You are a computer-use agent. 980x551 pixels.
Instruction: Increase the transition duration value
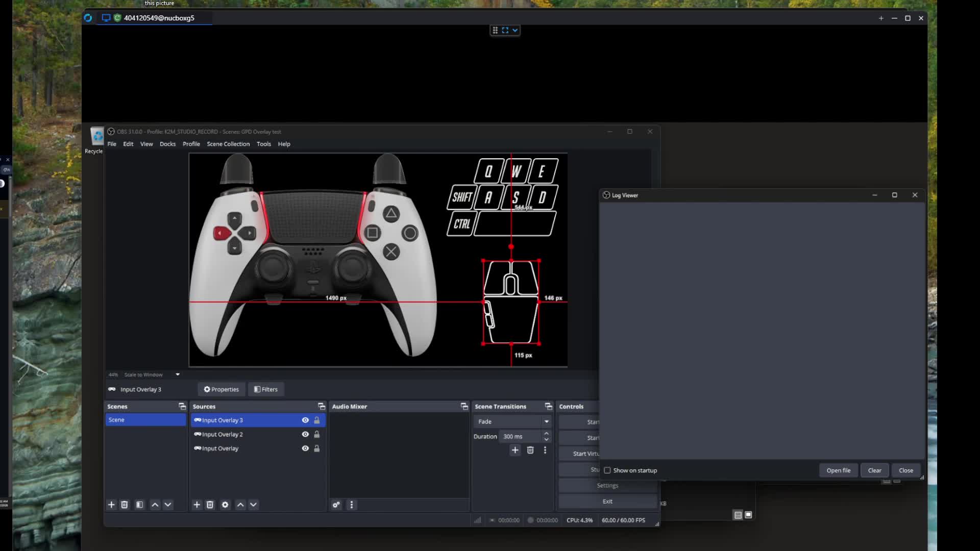tap(547, 434)
